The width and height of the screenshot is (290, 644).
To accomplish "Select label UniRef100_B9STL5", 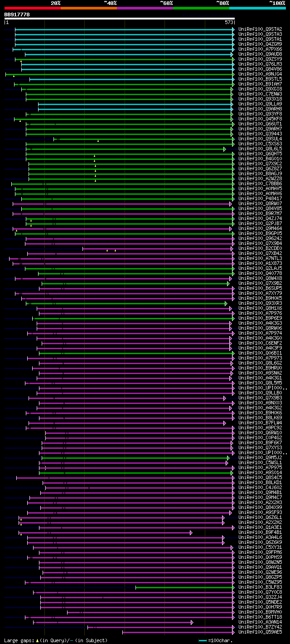I will pos(260,79).
